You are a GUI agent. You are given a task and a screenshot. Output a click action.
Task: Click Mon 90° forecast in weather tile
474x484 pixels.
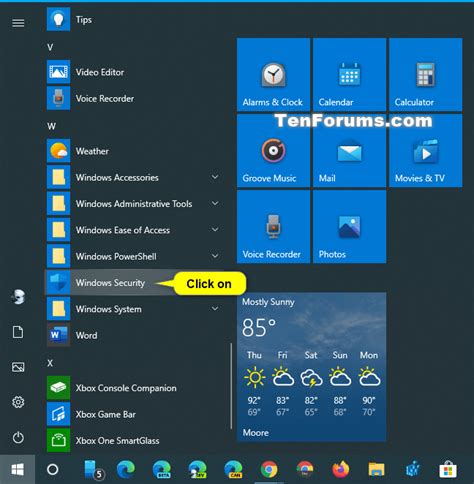tap(369, 383)
